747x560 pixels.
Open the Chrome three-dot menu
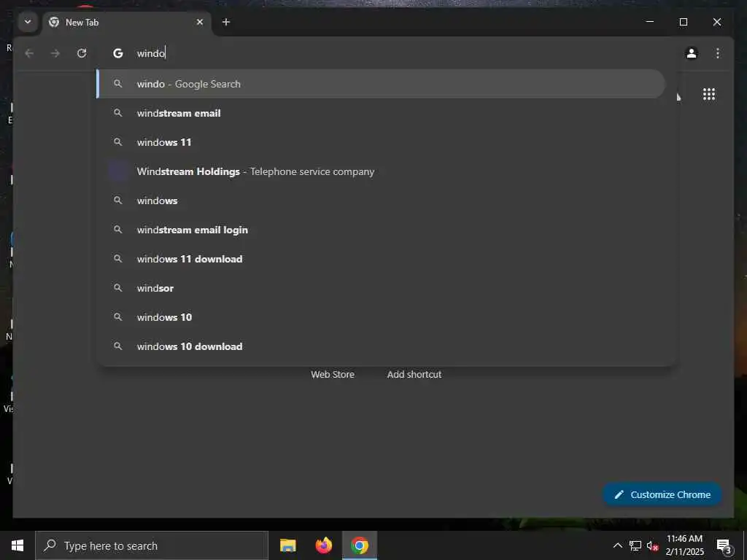click(718, 53)
